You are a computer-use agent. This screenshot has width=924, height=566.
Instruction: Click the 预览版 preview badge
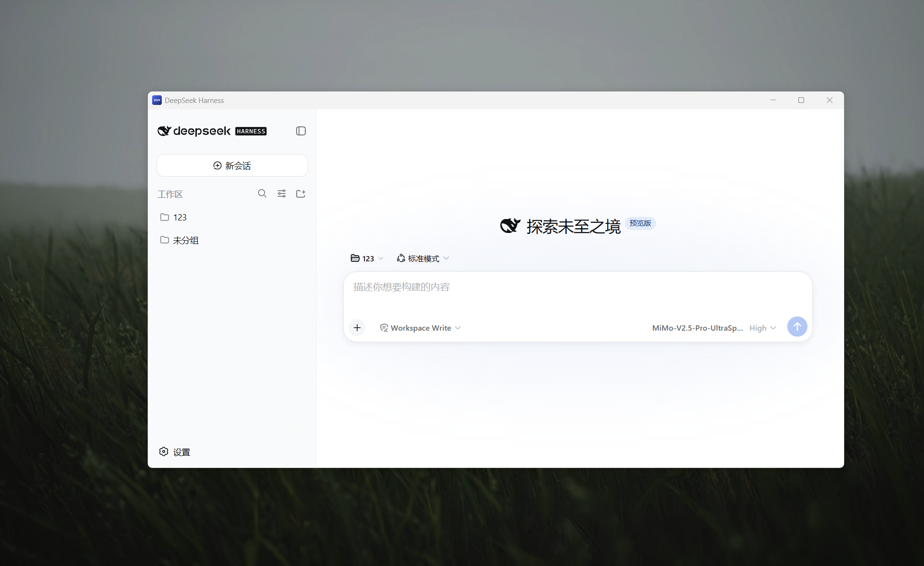pos(640,223)
